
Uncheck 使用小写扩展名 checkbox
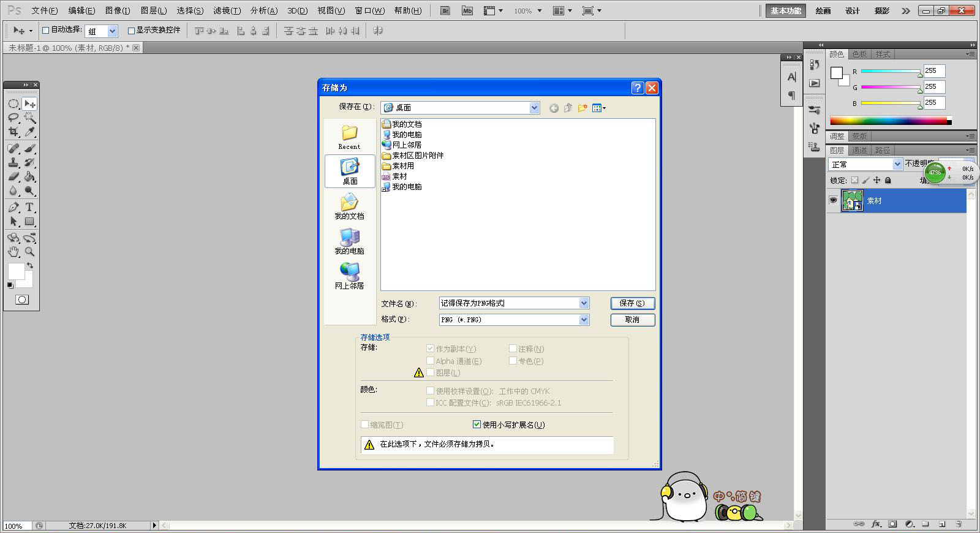(477, 425)
